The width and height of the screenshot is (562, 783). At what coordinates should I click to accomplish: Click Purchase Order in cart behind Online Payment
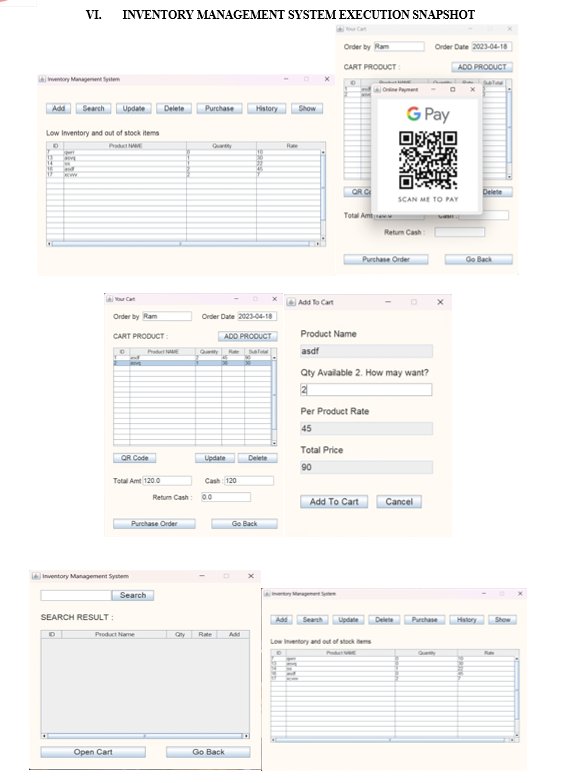tap(386, 259)
